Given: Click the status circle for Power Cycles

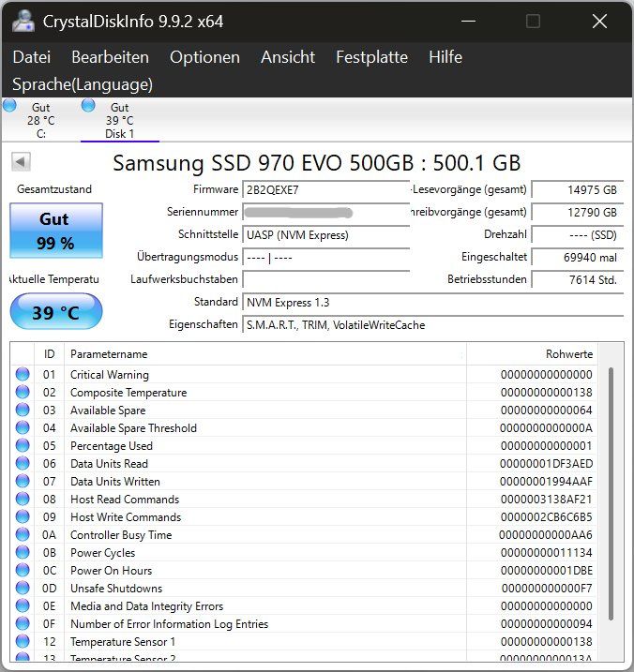Looking at the screenshot, I should tap(23, 552).
